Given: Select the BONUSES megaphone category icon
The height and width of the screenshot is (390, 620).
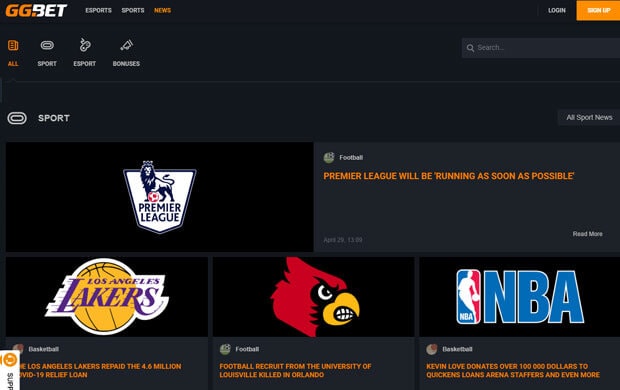Looking at the screenshot, I should [x=127, y=45].
